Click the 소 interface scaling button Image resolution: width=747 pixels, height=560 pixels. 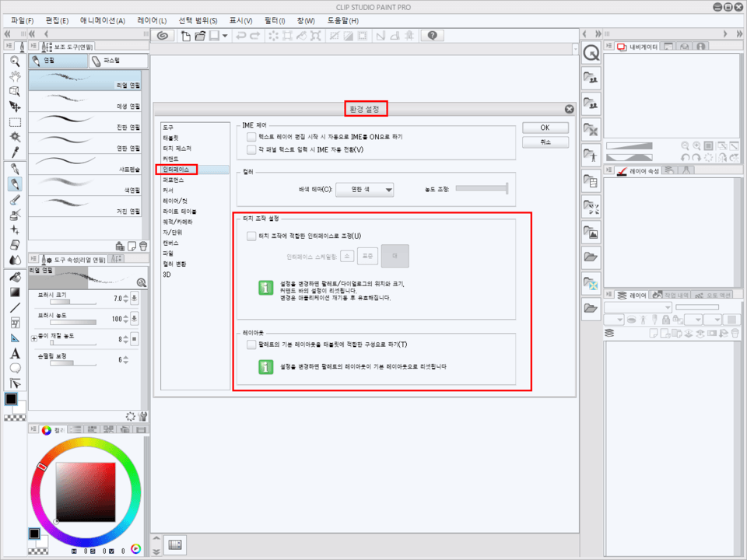(347, 256)
